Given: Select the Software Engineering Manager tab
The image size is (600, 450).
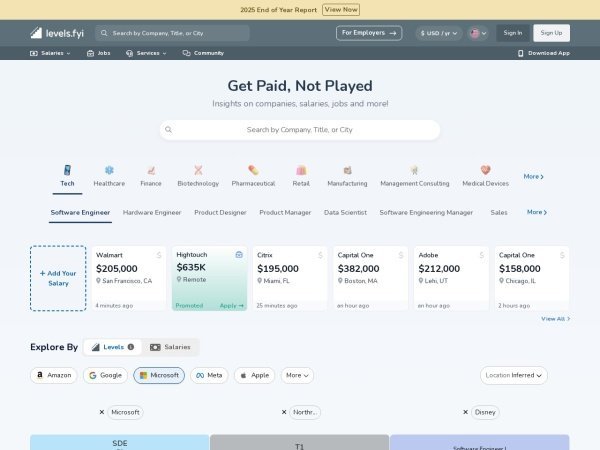Looking at the screenshot, I should click(x=426, y=212).
